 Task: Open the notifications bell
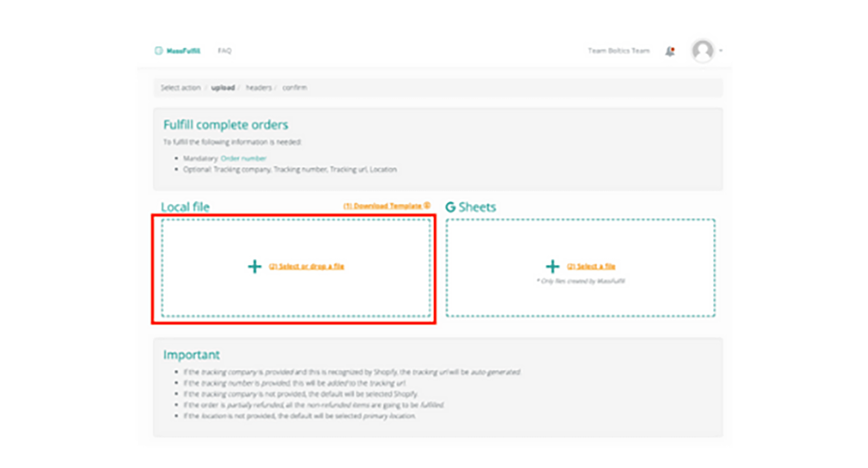[670, 51]
